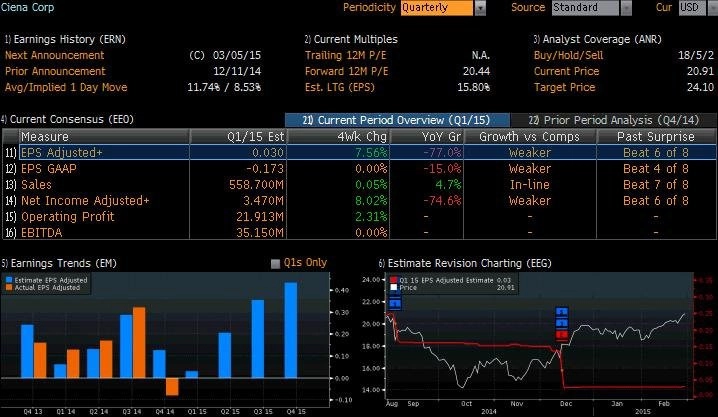Click Est. LTG (EPS) label

(340, 87)
